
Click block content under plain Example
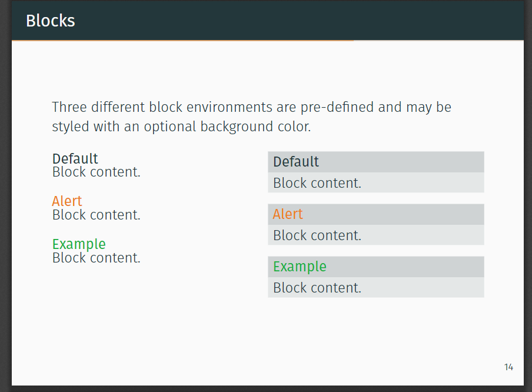tap(97, 258)
